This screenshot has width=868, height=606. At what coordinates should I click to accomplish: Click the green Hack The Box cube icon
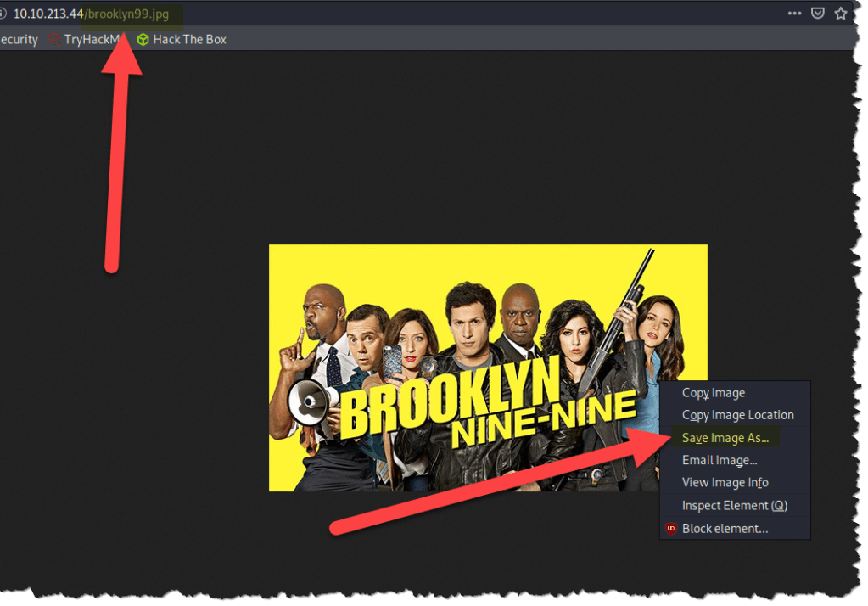tap(143, 39)
